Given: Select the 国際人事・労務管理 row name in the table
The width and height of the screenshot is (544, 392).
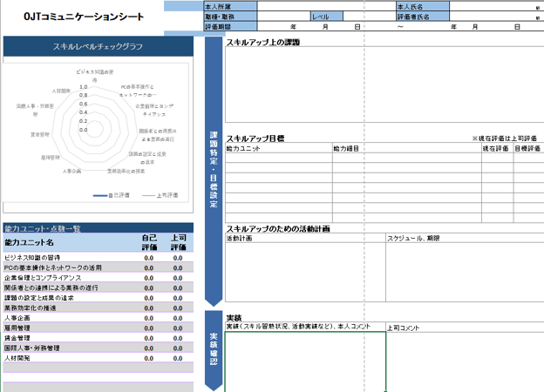Looking at the screenshot, I should 32,348.
